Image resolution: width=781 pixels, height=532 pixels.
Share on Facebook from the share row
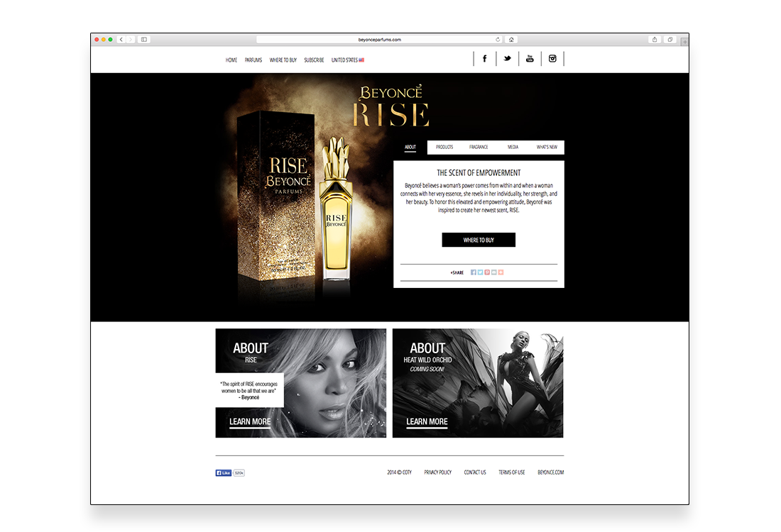[x=473, y=272]
